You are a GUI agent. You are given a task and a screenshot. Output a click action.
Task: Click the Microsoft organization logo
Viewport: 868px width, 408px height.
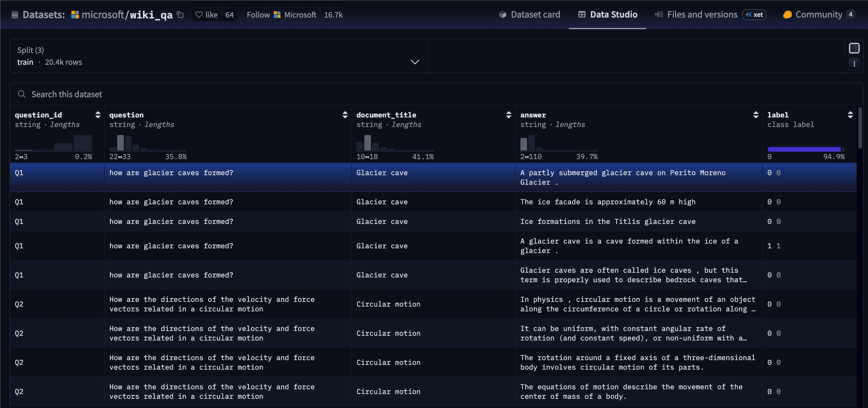pos(75,15)
